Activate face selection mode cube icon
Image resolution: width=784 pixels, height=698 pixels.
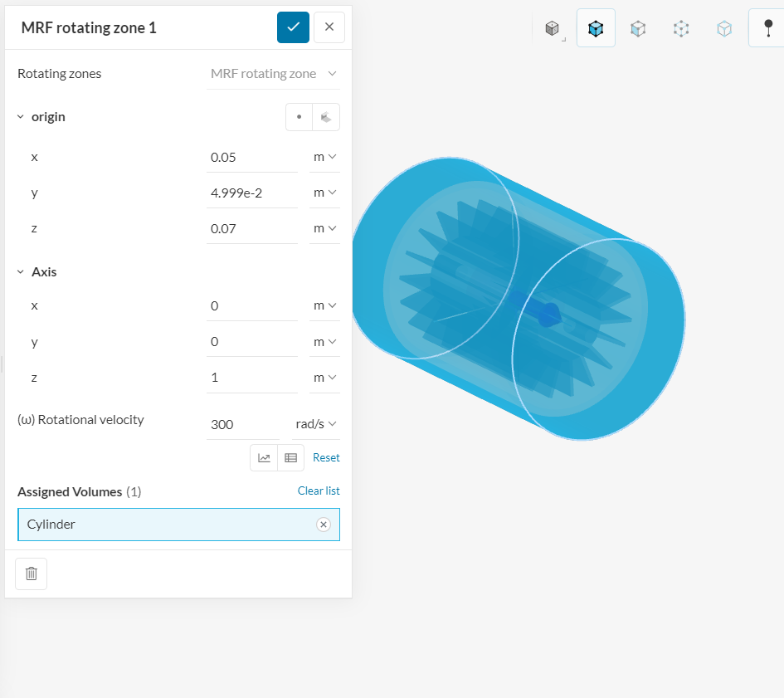coord(638,28)
